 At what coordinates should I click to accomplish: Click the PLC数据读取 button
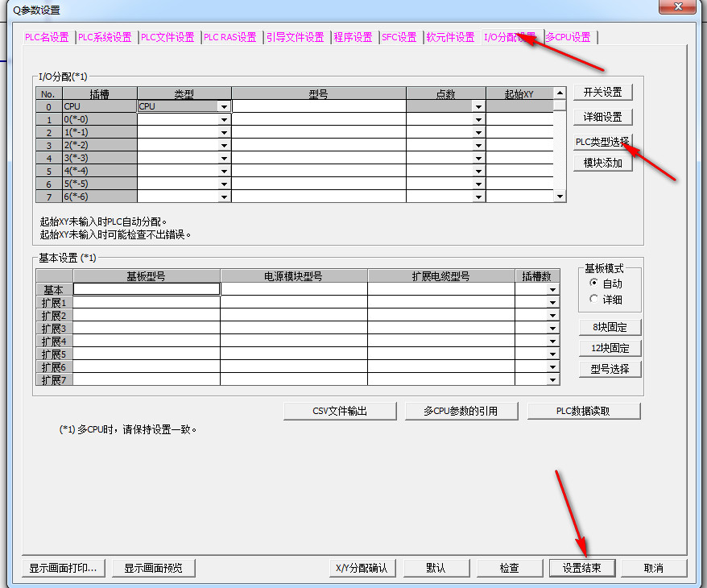(583, 411)
